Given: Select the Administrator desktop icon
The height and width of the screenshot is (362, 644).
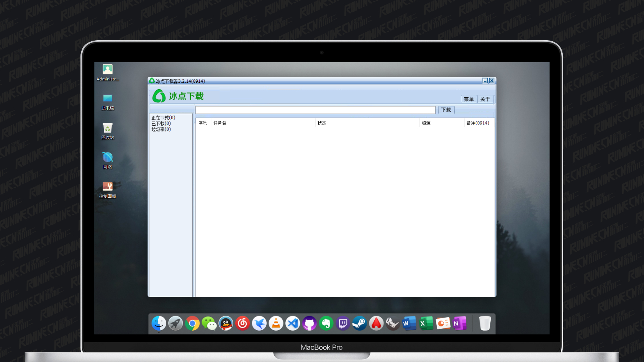Looking at the screenshot, I should (108, 72).
